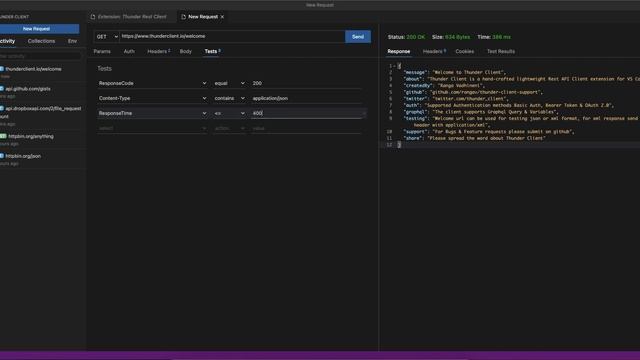Open the Cookies tab
This screenshot has height=360, width=640.
(464, 51)
